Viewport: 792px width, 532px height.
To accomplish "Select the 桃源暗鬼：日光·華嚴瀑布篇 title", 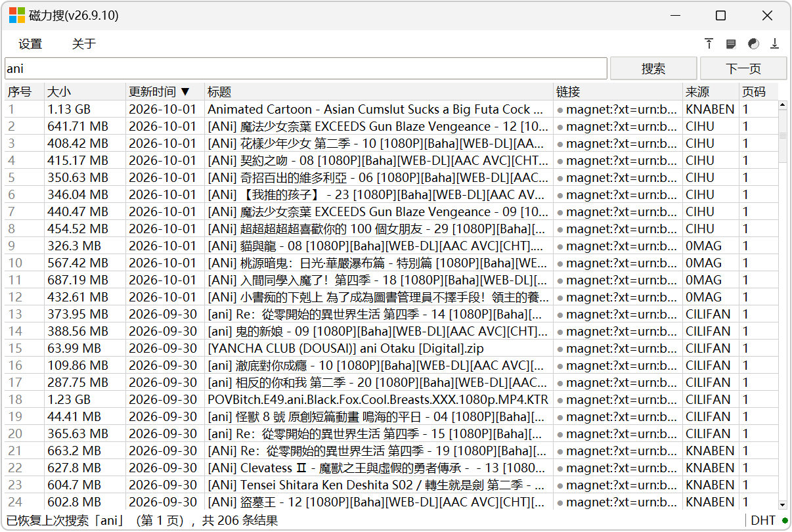I will (378, 263).
